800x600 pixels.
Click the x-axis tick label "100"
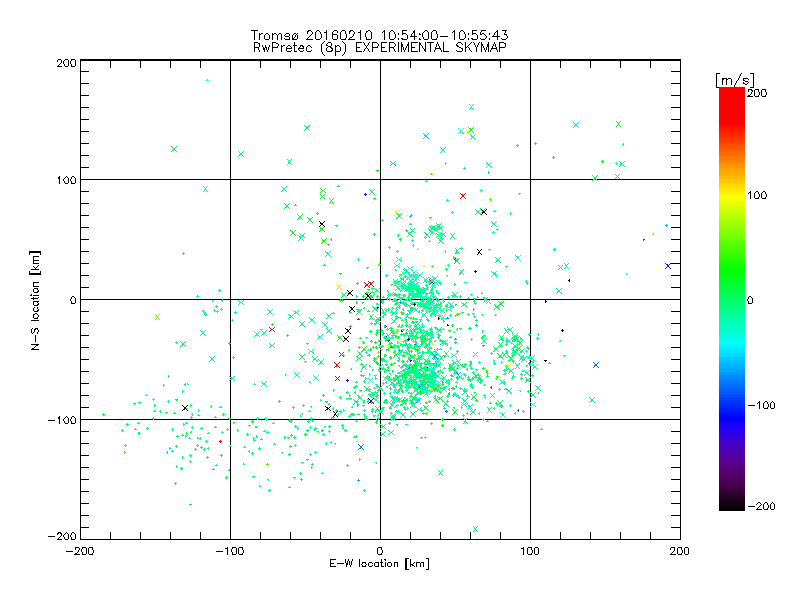coord(530,551)
